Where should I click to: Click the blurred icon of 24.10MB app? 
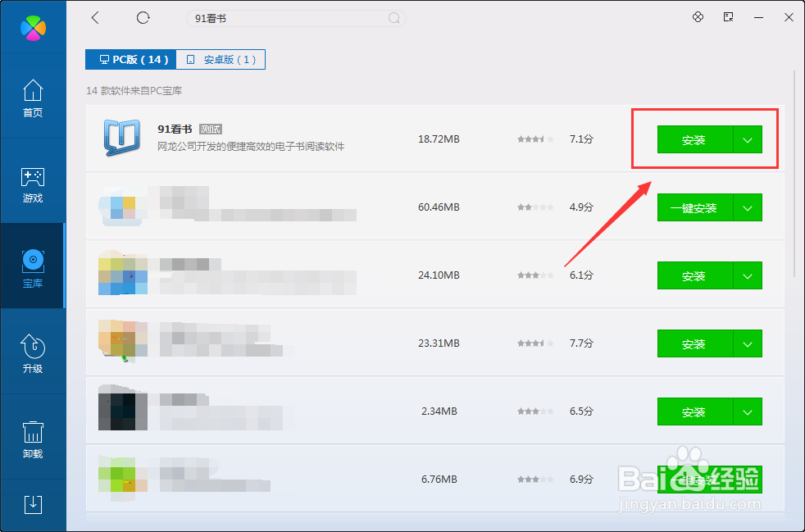[123, 273]
